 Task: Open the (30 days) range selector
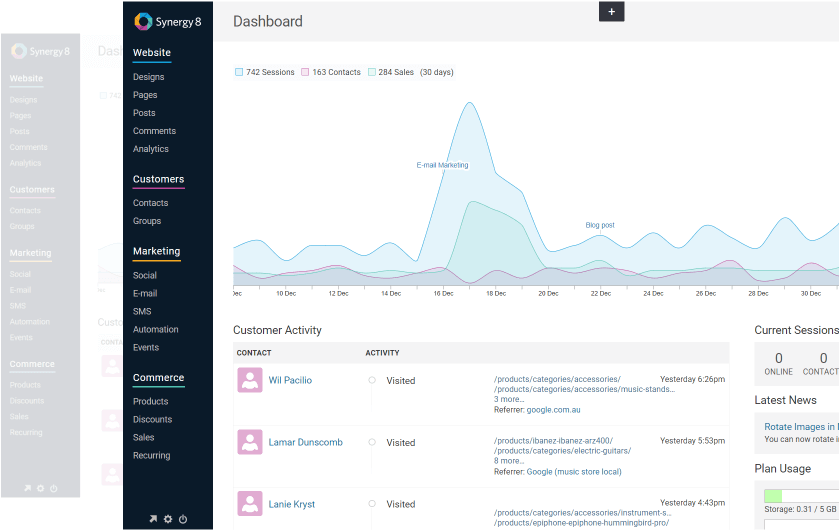coord(436,72)
